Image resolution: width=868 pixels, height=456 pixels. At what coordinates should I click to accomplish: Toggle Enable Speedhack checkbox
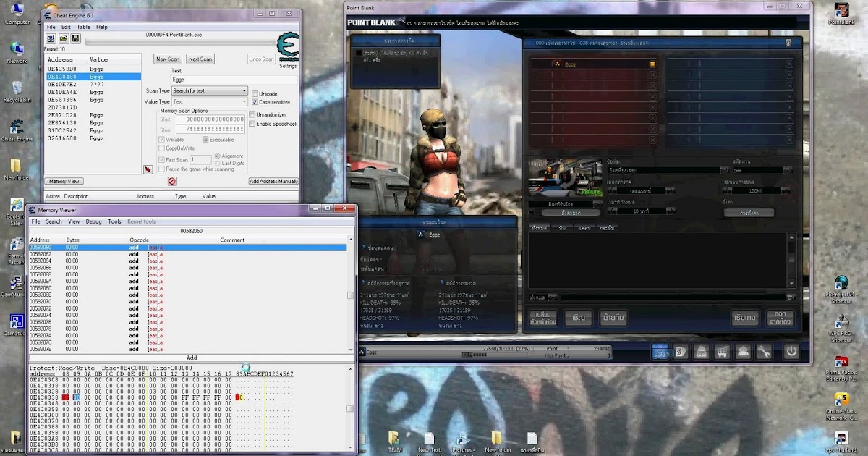[x=252, y=124]
